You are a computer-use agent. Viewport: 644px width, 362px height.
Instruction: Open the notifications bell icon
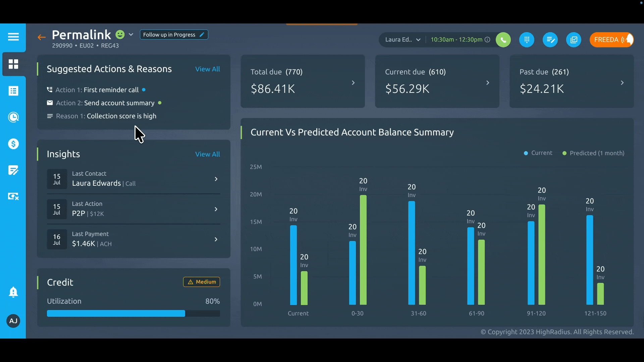[x=13, y=292]
